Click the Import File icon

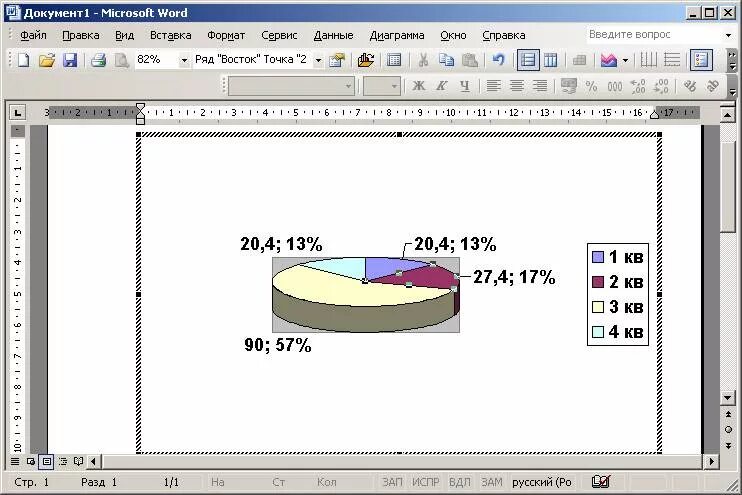[366, 60]
